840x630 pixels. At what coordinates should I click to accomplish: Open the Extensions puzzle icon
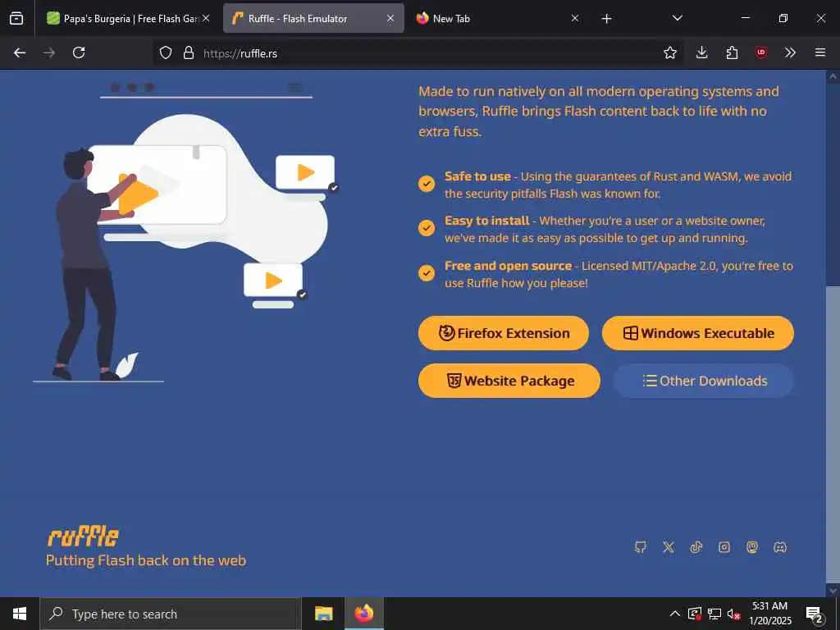[732, 52]
